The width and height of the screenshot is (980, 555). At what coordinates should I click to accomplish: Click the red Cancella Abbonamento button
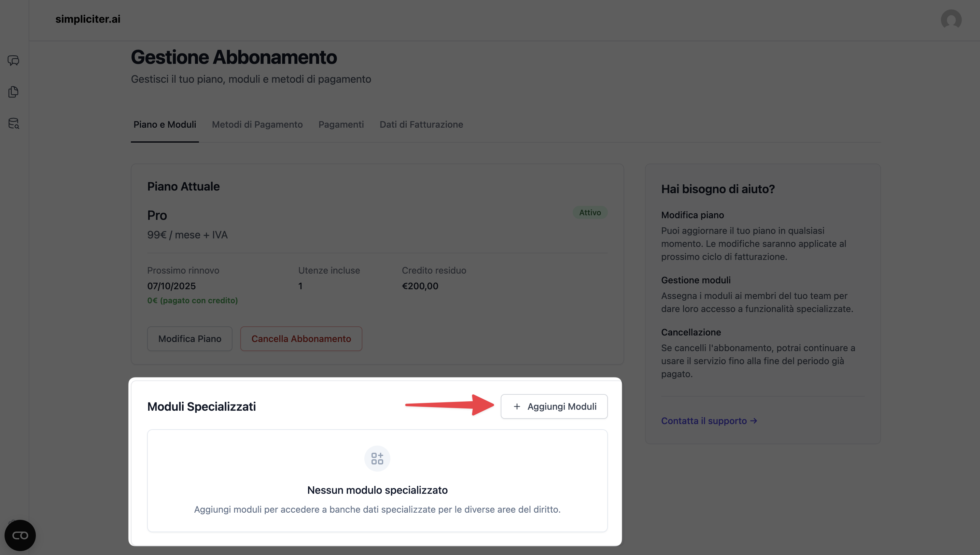tap(301, 339)
